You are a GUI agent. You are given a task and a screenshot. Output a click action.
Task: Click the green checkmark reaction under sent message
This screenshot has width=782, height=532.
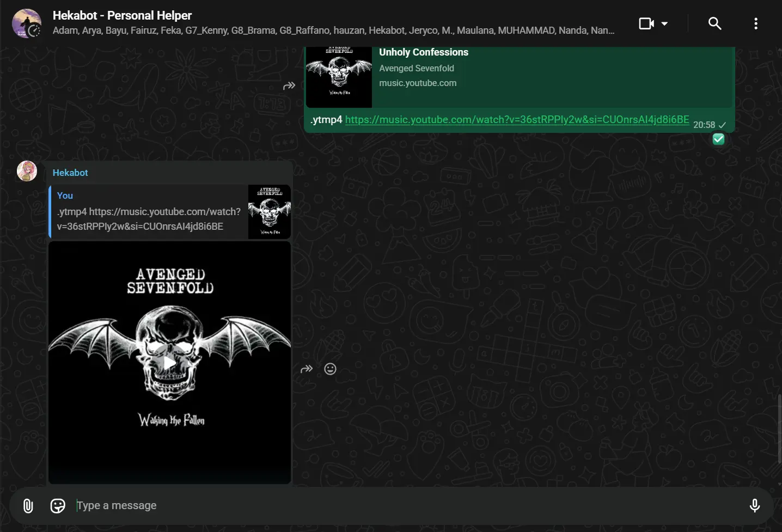[718, 139]
